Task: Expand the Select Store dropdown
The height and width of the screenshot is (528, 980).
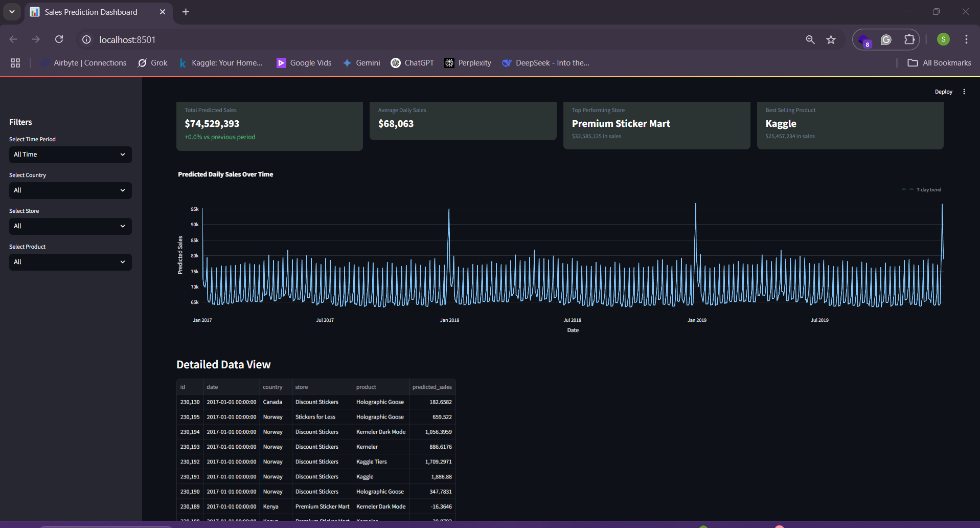Action: pyautogui.click(x=71, y=226)
